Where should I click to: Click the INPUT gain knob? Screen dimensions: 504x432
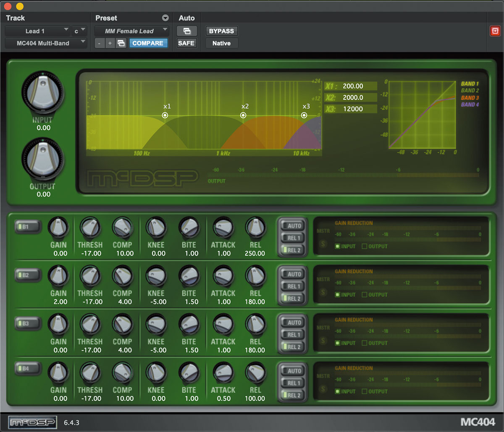[x=42, y=92]
